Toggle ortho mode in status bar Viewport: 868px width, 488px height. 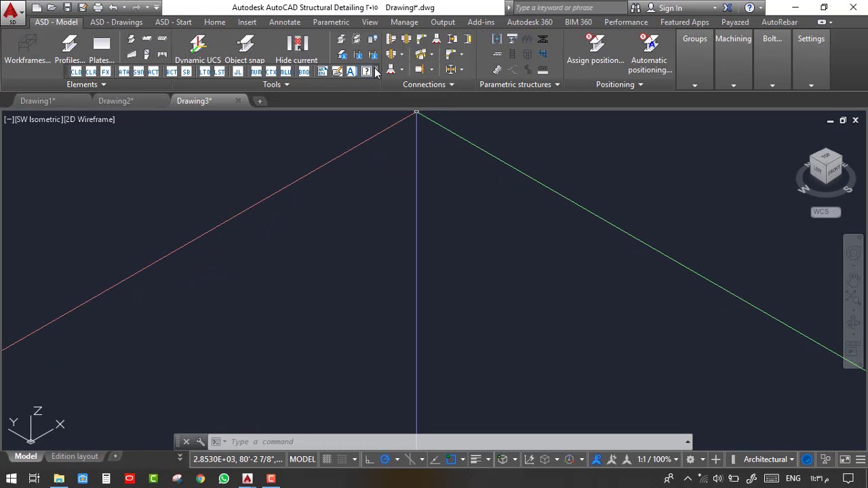pyautogui.click(x=370, y=460)
